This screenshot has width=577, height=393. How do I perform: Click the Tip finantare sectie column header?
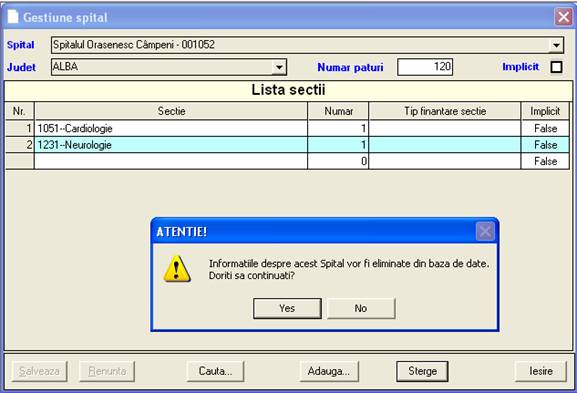tap(445, 111)
